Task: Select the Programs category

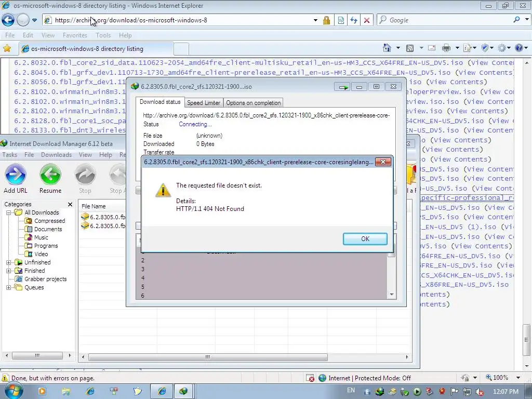Action: [x=46, y=246]
